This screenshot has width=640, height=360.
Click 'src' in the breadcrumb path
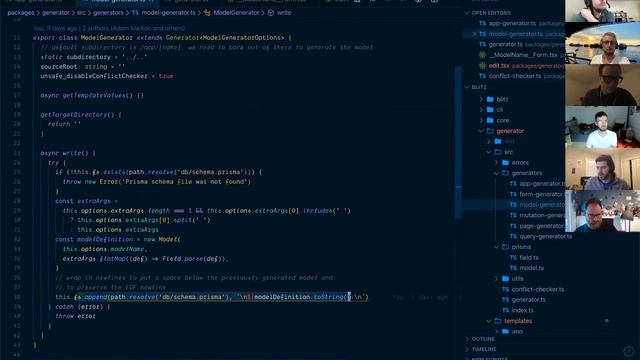click(x=81, y=13)
